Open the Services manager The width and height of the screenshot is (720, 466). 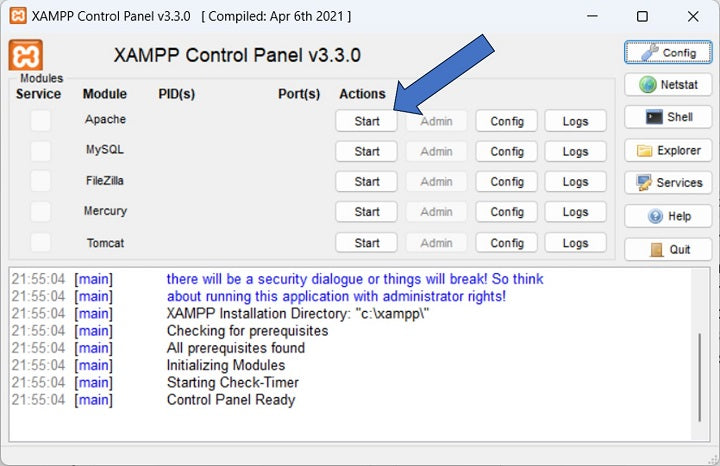[667, 183]
